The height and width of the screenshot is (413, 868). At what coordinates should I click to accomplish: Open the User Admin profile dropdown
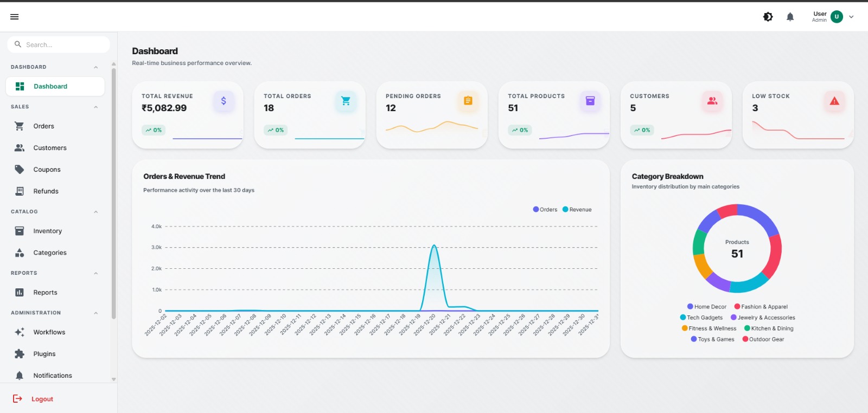(x=834, y=17)
